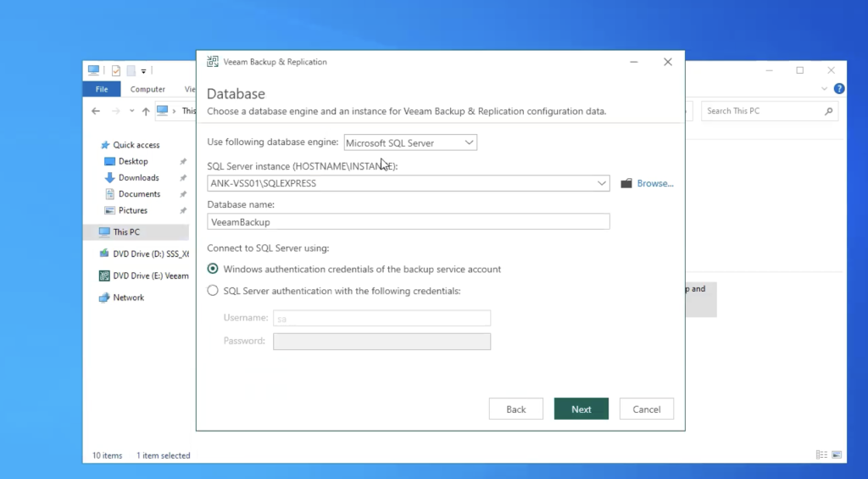Click the Explorer properties quick access icon

[x=115, y=70]
